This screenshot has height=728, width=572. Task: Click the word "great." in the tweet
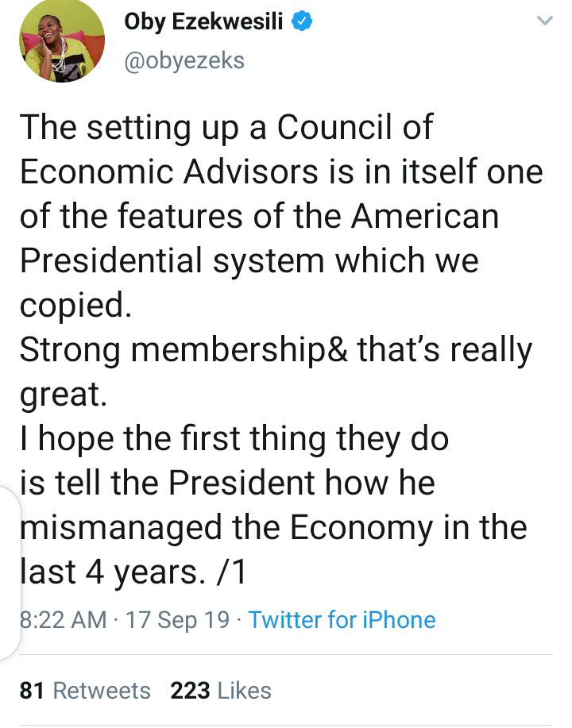(x=64, y=395)
